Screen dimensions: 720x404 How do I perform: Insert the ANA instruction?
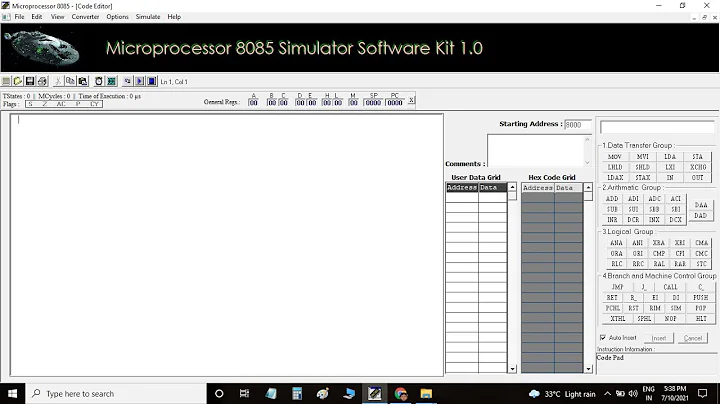pyautogui.click(x=616, y=243)
